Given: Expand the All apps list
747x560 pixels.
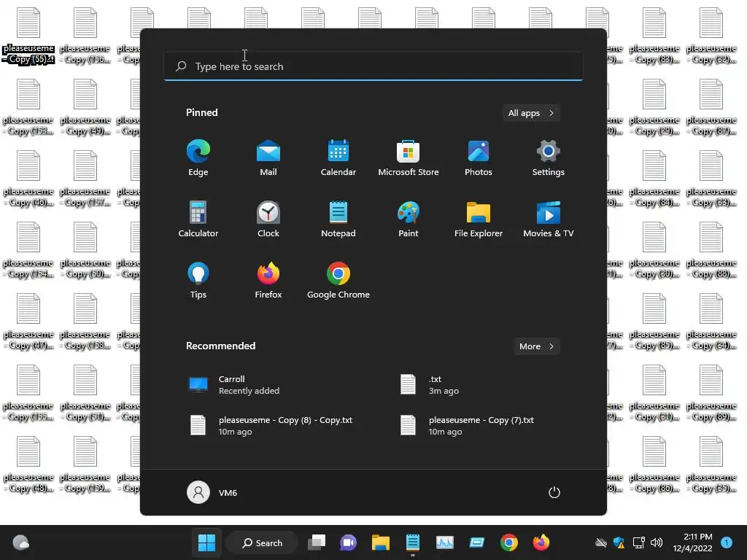Looking at the screenshot, I should pyautogui.click(x=531, y=113).
